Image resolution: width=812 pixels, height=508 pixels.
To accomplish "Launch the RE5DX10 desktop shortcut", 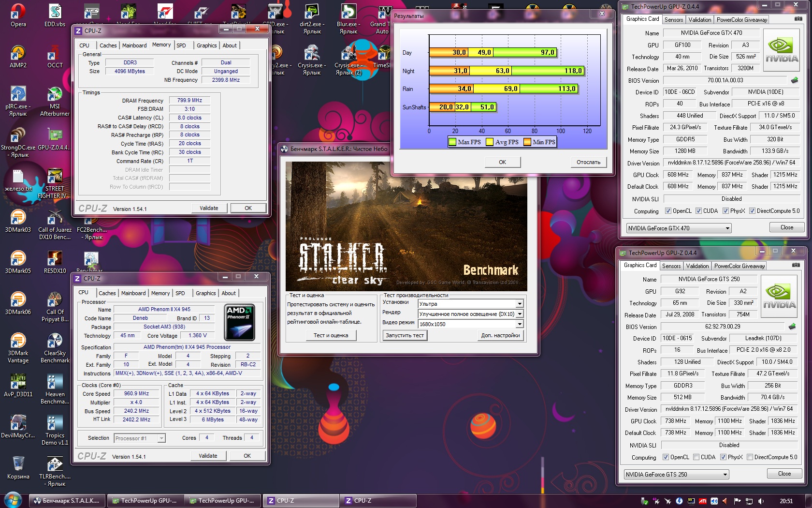I will click(x=55, y=262).
